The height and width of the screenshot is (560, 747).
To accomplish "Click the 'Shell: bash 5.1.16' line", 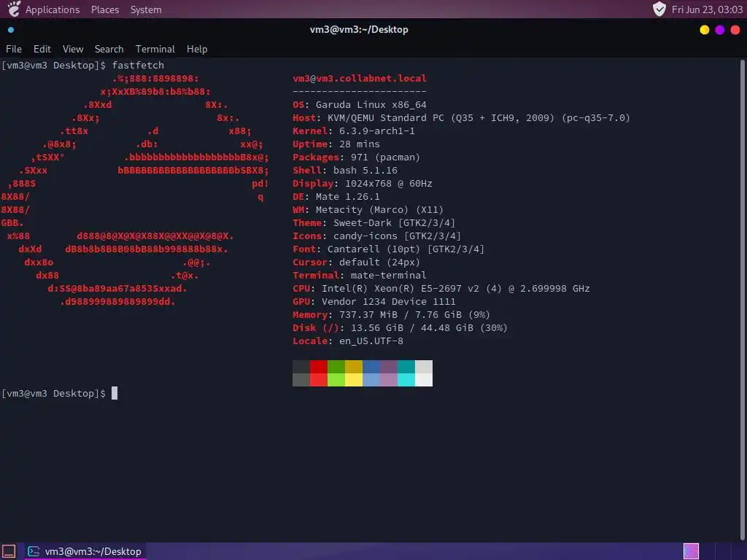I will point(345,170).
